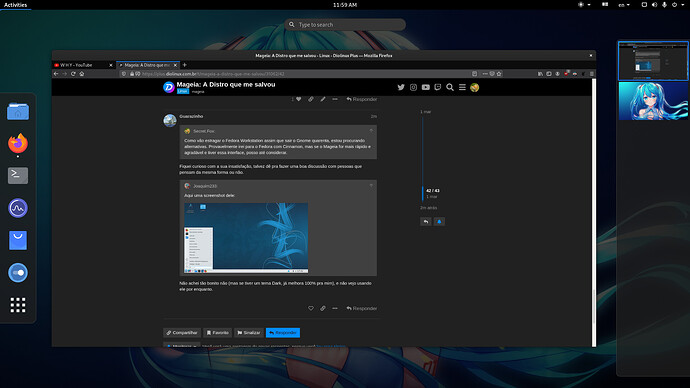Bookmark this page with the star icon
This screenshot has height=388, width=690.
click(499, 74)
